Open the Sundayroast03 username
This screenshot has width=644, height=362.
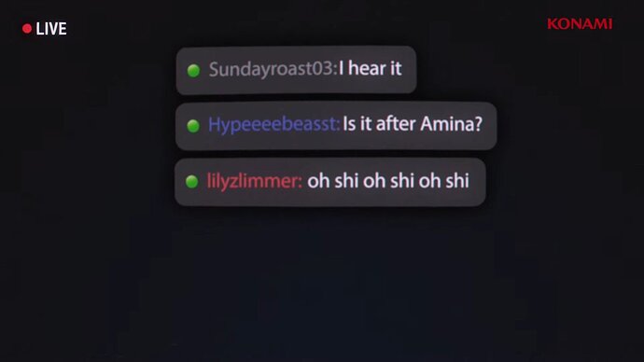point(273,69)
